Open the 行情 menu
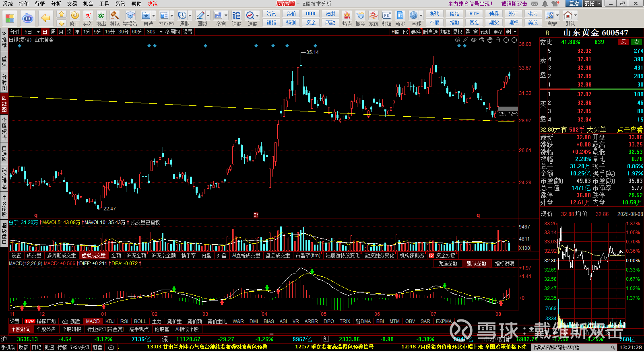 tap(40, 4)
